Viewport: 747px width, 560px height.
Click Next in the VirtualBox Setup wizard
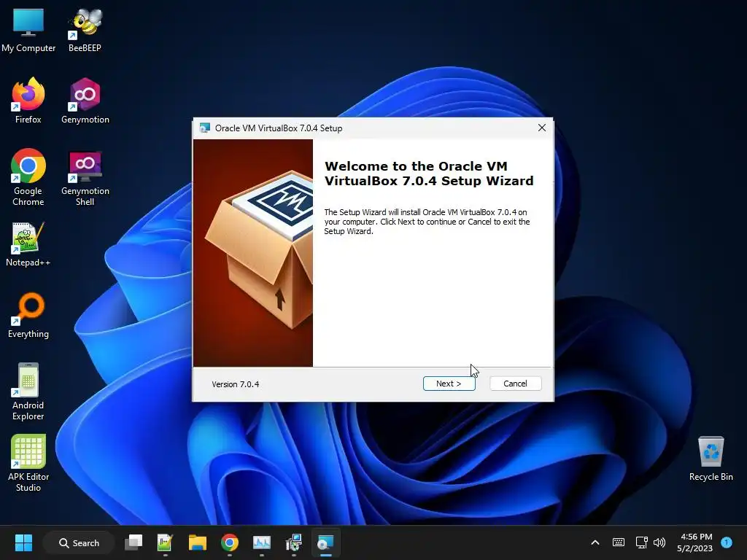449,384
